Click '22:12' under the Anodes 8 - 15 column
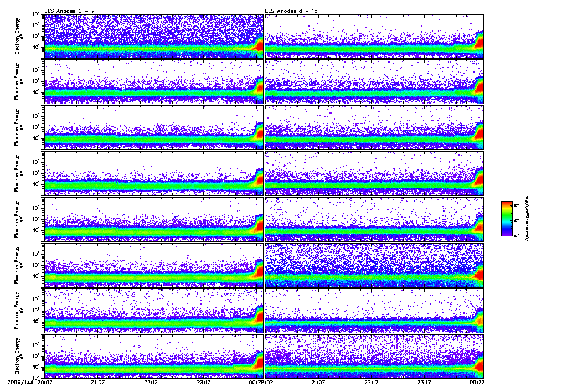The image size is (567, 392). tap(372, 382)
